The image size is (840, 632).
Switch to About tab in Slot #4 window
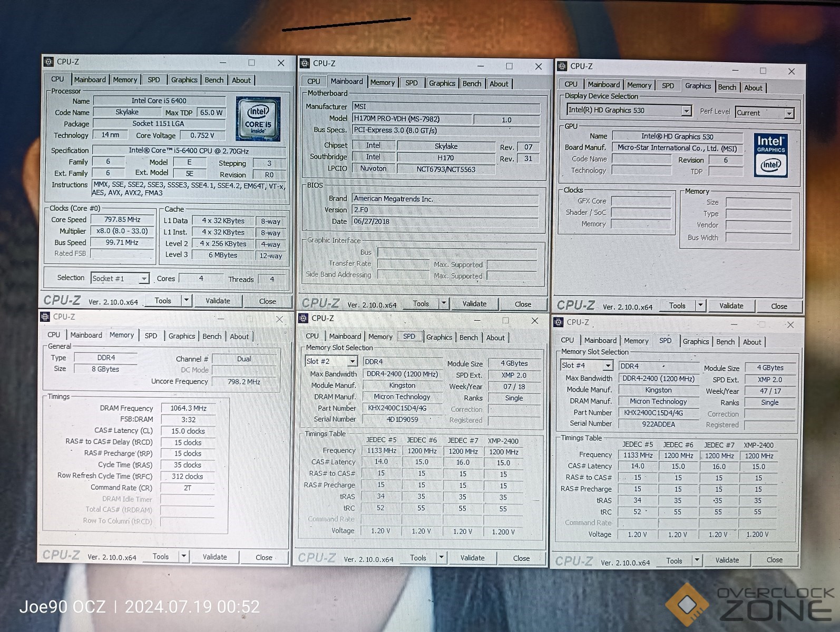(752, 342)
